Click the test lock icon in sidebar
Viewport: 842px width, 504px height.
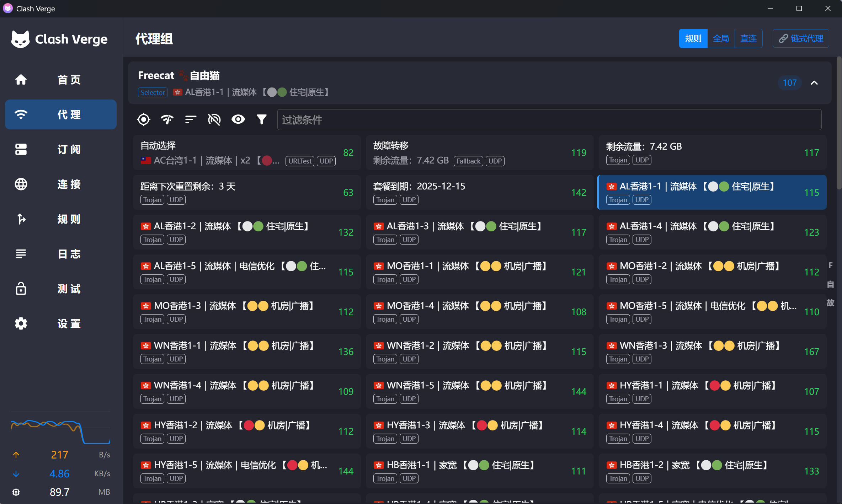21,289
